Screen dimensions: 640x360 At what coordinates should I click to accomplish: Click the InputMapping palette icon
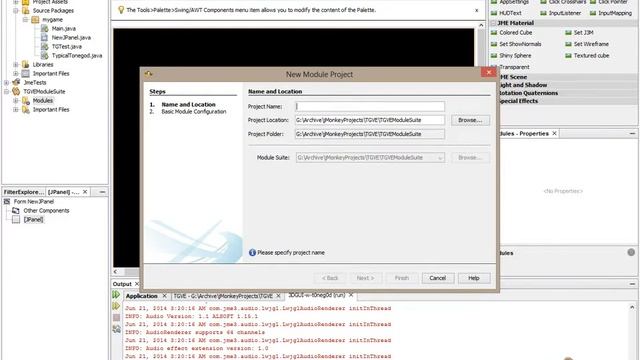(593, 13)
